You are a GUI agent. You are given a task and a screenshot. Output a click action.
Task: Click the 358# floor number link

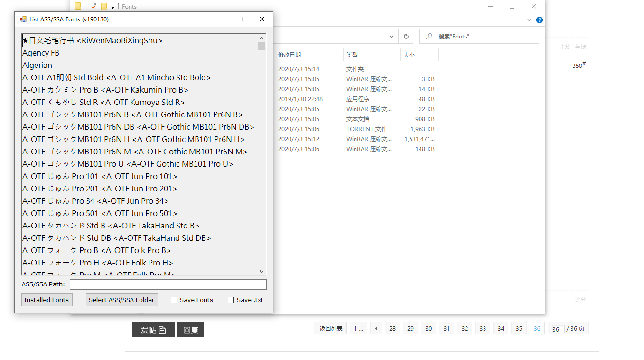(x=579, y=66)
